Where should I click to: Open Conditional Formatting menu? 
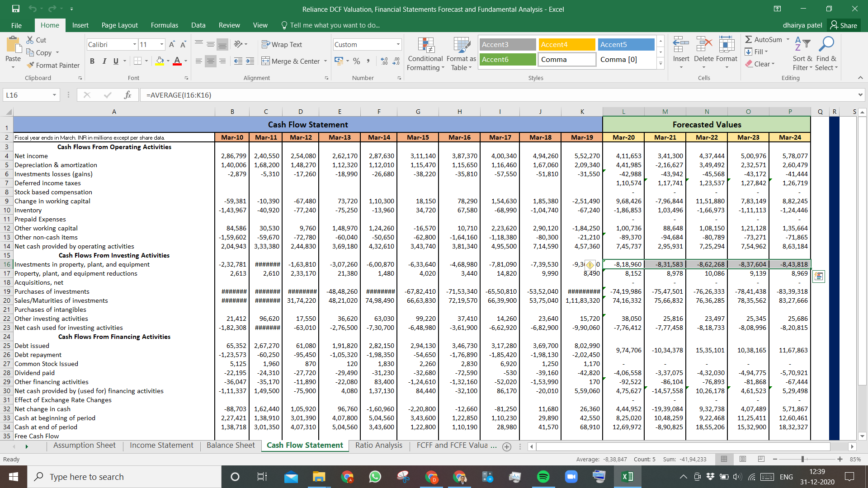(425, 54)
